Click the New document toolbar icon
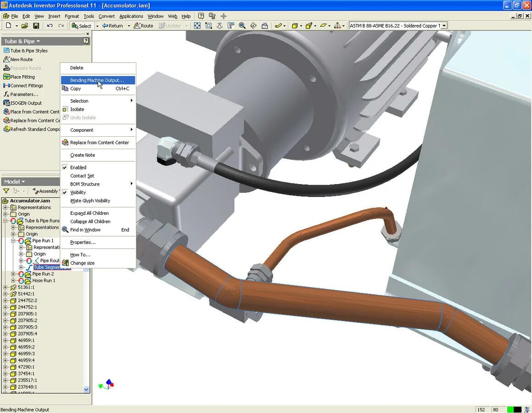This screenshot has width=532, height=413. [8, 25]
